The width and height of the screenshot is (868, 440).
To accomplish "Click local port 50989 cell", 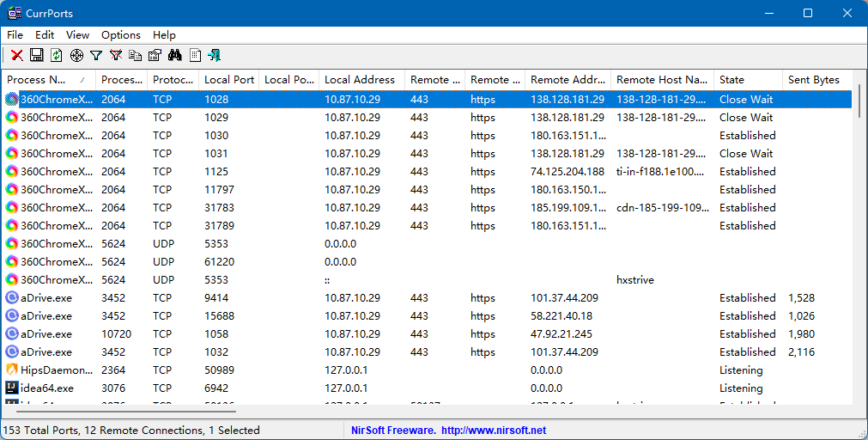I will coord(219,370).
